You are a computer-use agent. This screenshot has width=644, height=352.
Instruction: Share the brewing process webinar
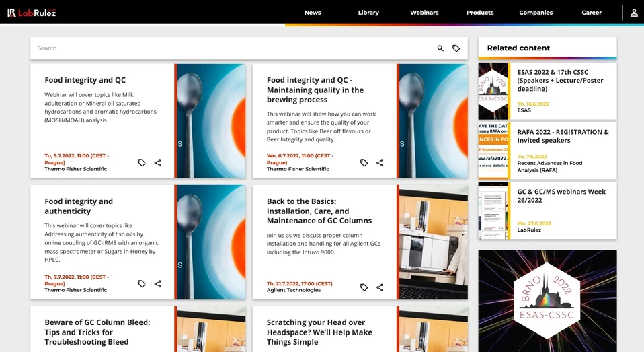(x=380, y=163)
